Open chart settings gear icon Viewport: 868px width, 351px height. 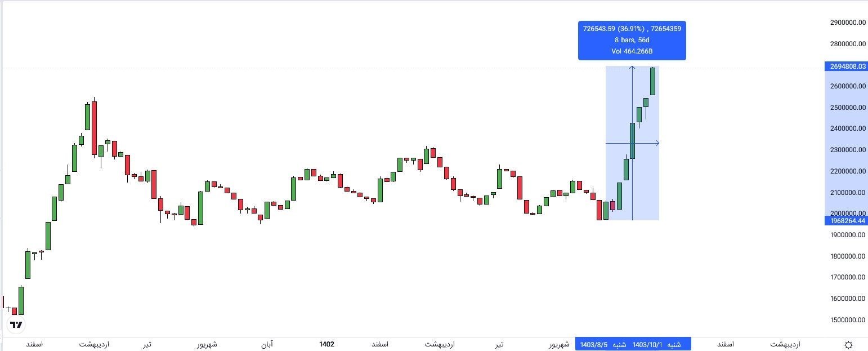click(848, 344)
